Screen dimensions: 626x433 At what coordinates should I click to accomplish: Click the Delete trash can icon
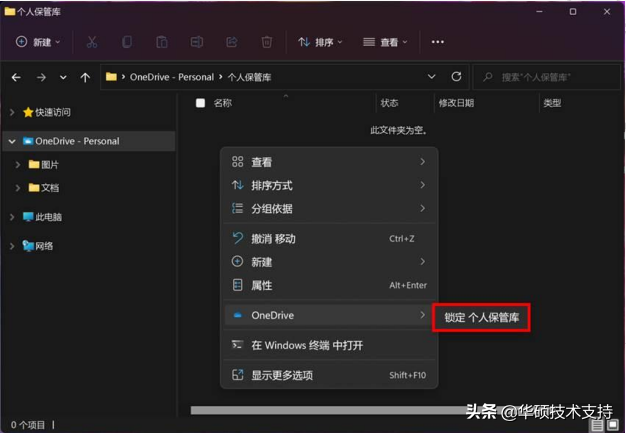(267, 42)
